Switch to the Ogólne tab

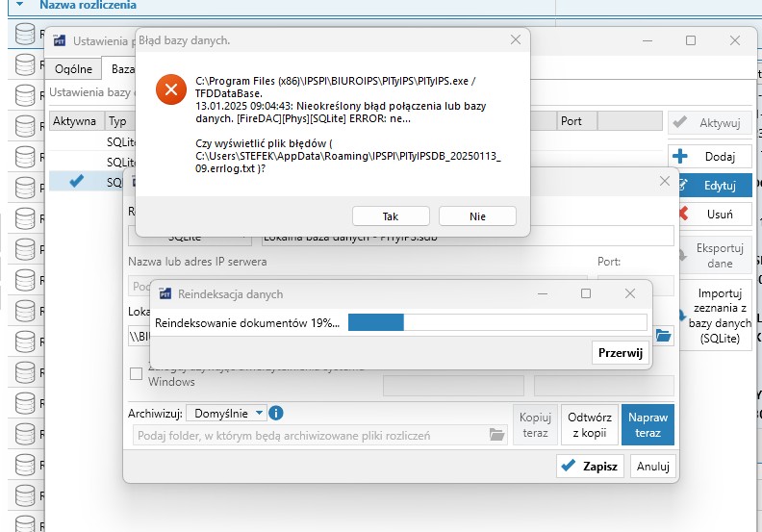pyautogui.click(x=73, y=69)
